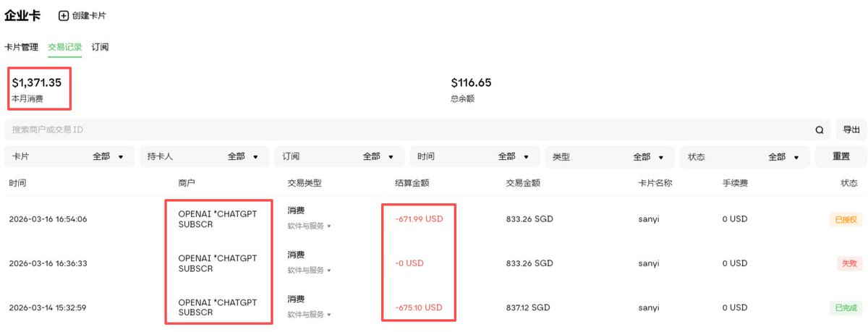Image resolution: width=868 pixels, height=332 pixels.
Task: Open the 卡片管理 tab
Action: 21,47
